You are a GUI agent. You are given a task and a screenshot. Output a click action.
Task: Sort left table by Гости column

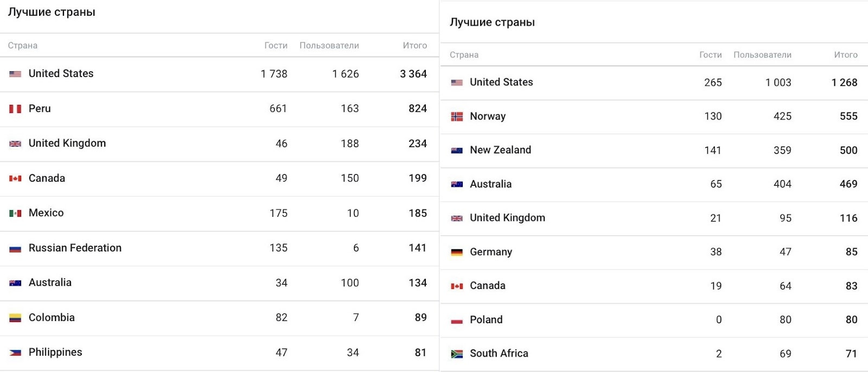[276, 46]
